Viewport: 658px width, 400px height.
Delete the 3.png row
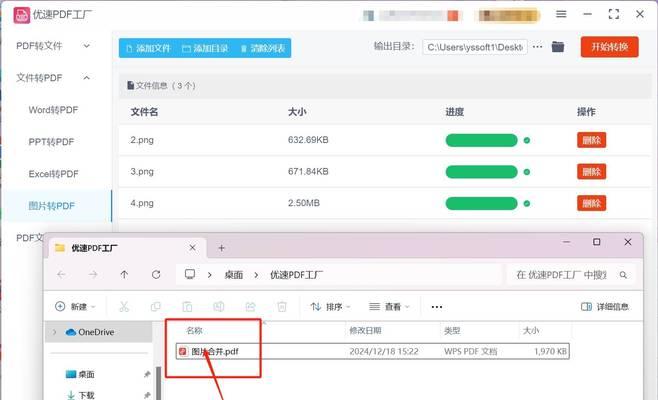[x=591, y=172]
